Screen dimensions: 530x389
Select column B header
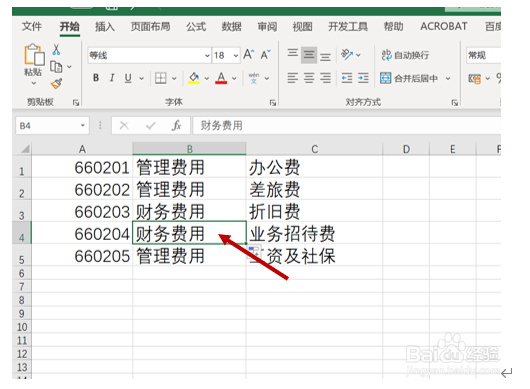click(189, 149)
